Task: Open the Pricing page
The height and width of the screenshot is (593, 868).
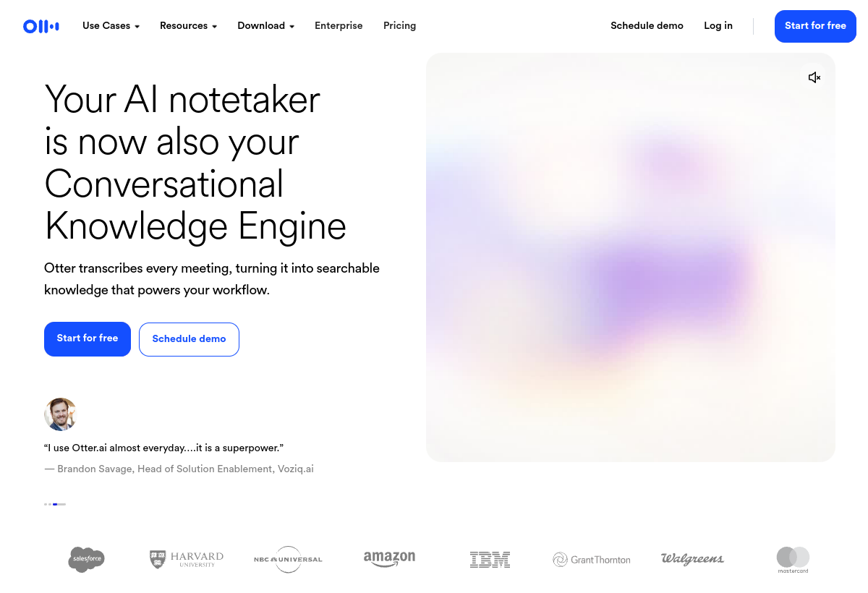Action: pyautogui.click(x=399, y=25)
